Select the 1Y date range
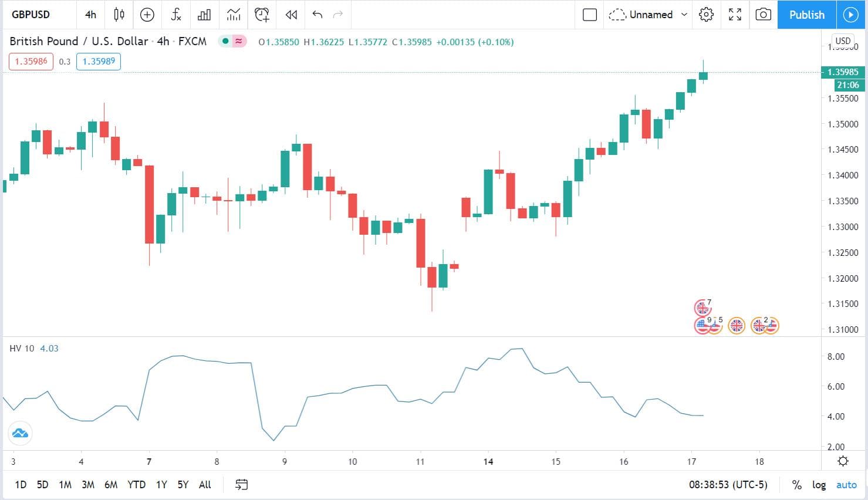This screenshot has height=500, width=868. coord(161,485)
